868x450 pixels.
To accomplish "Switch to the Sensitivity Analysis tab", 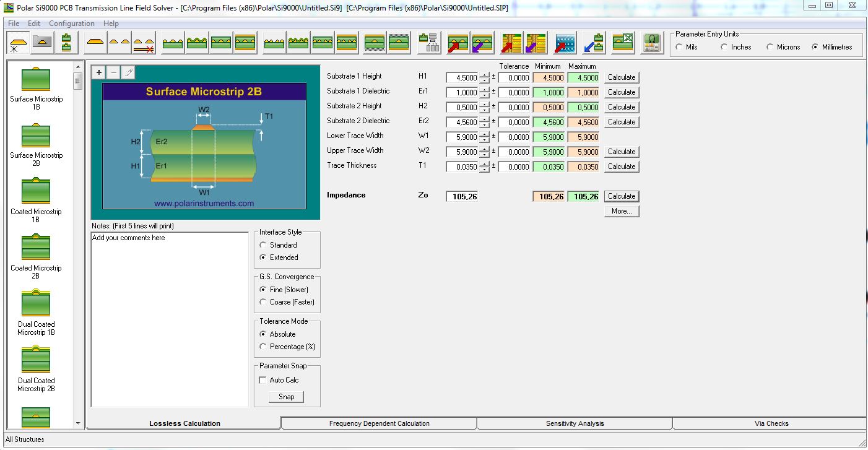I will [x=575, y=423].
